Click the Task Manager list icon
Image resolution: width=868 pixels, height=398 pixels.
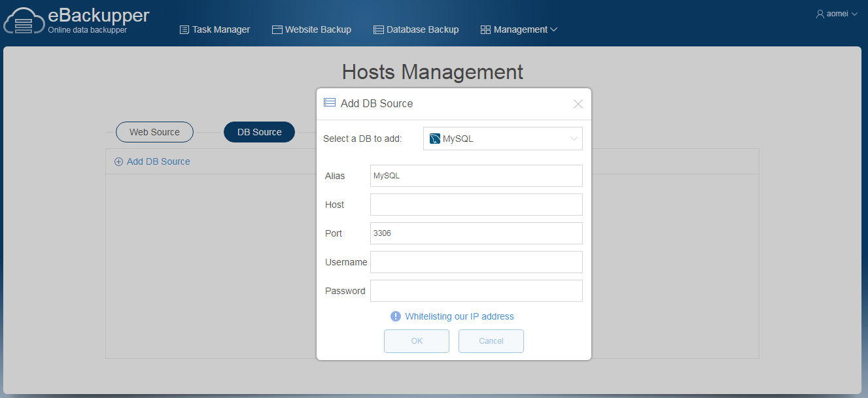pyautogui.click(x=184, y=29)
